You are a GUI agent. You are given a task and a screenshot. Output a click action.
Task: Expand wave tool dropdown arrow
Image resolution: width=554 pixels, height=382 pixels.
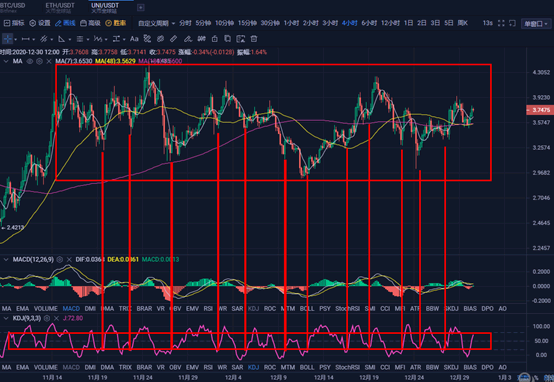click(x=106, y=39)
